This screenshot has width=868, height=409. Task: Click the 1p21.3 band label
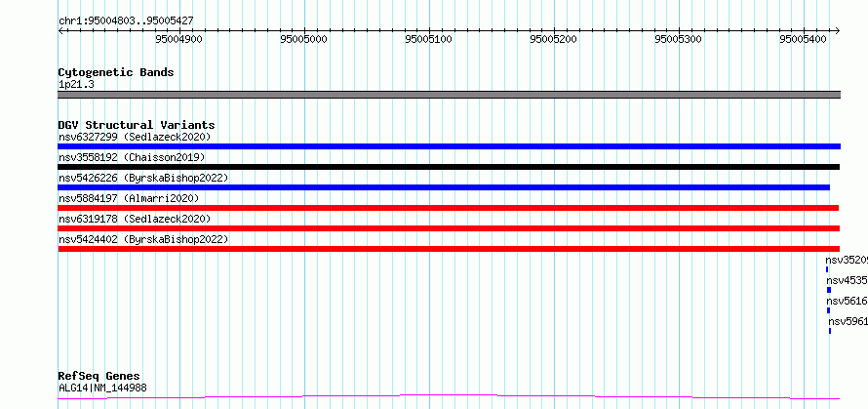[x=76, y=84]
